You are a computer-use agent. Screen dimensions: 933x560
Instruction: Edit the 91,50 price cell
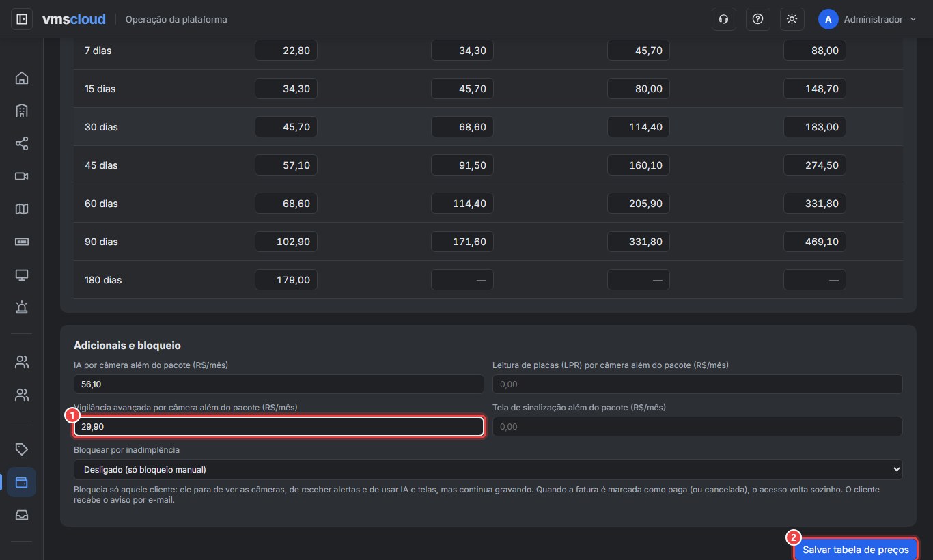tap(462, 165)
